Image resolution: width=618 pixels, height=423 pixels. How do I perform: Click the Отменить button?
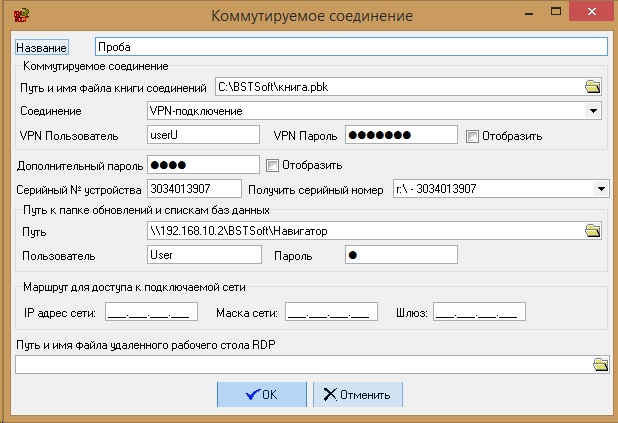(358, 394)
